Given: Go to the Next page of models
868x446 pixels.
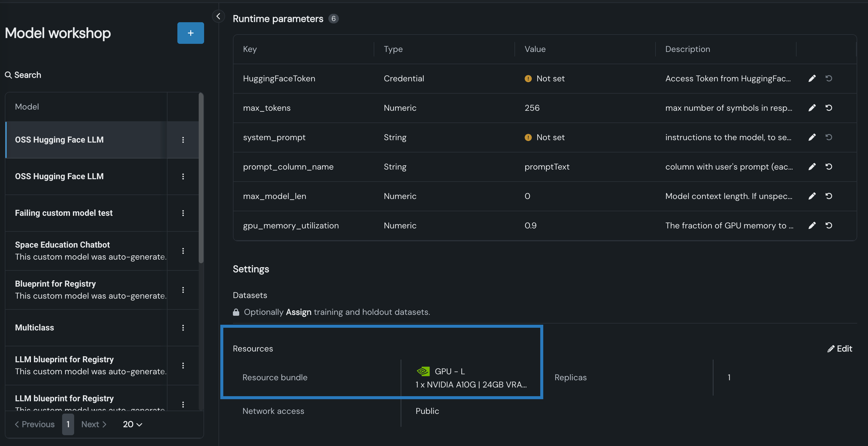Looking at the screenshot, I should [94, 424].
